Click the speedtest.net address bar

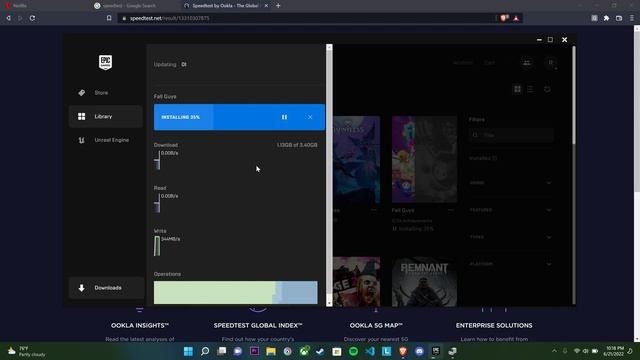pos(306,18)
